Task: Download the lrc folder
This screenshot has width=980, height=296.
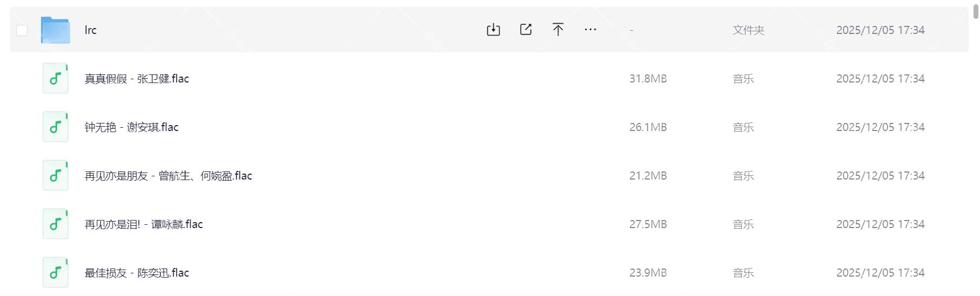Action: tap(493, 30)
